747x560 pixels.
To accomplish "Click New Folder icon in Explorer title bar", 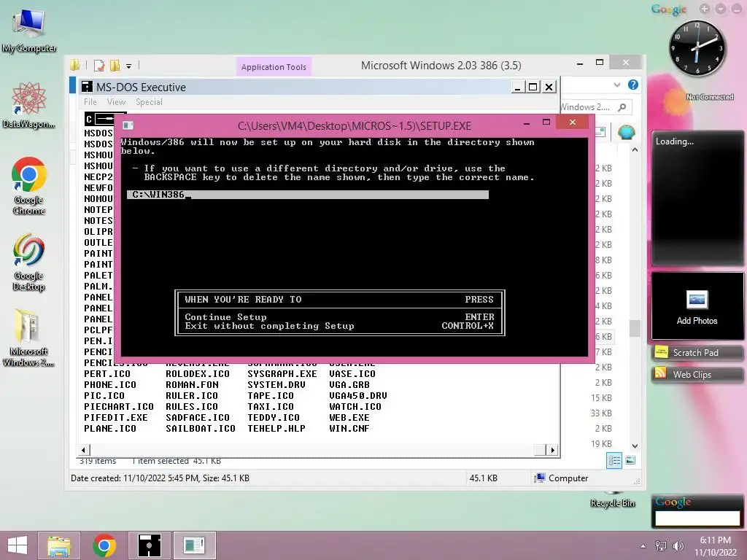I will 115,66.
